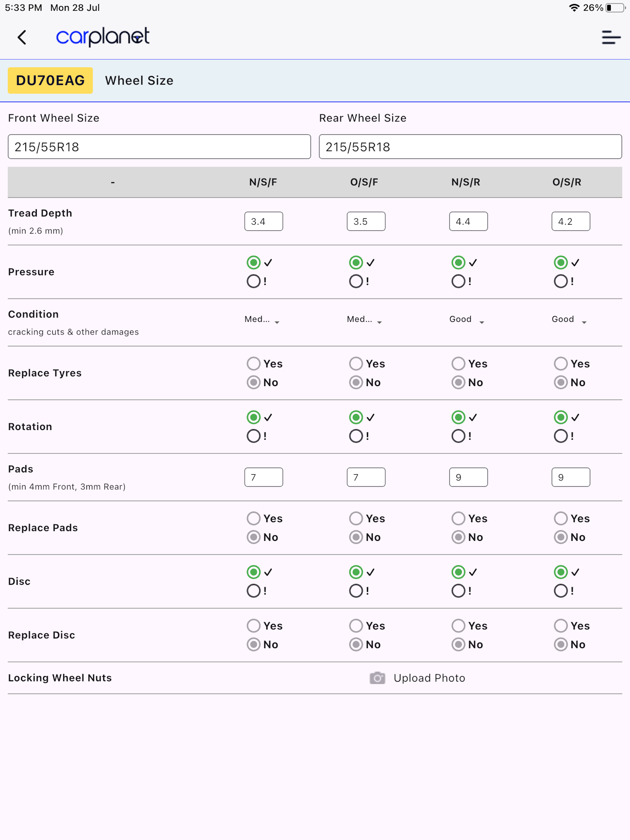
Task: Select O/S/R Disc warning radio
Action: coord(560,591)
